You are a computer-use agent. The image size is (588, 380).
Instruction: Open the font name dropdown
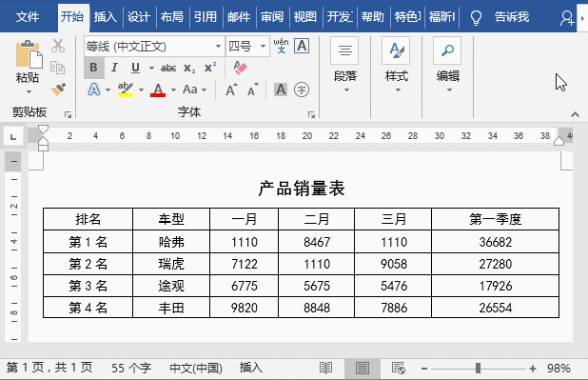click(218, 46)
